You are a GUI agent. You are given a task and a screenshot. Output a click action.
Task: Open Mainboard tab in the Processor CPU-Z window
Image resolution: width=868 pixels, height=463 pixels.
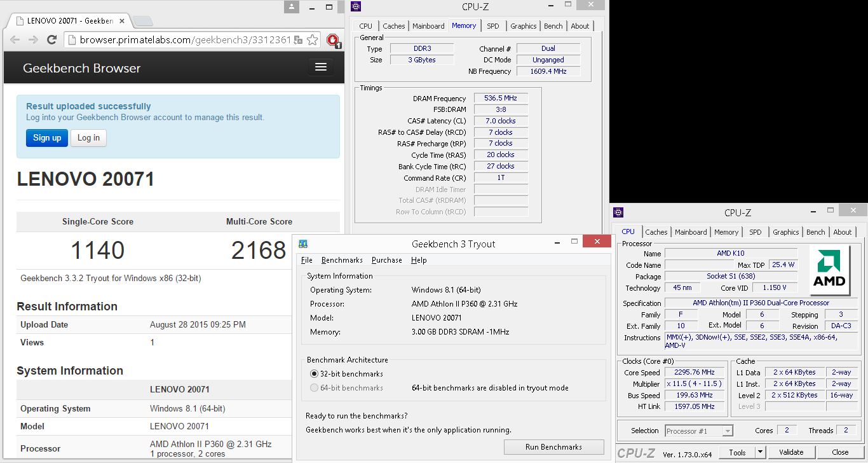click(x=691, y=232)
